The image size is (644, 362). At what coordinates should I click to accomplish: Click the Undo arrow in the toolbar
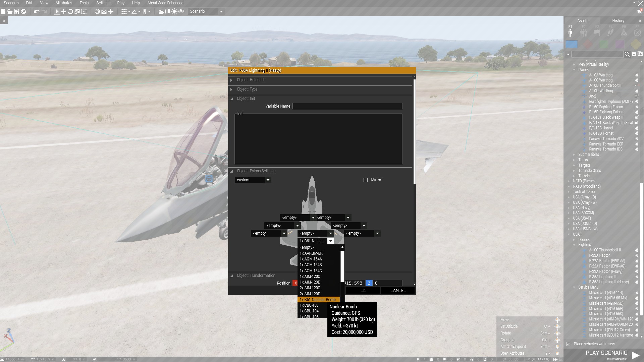[x=36, y=11]
